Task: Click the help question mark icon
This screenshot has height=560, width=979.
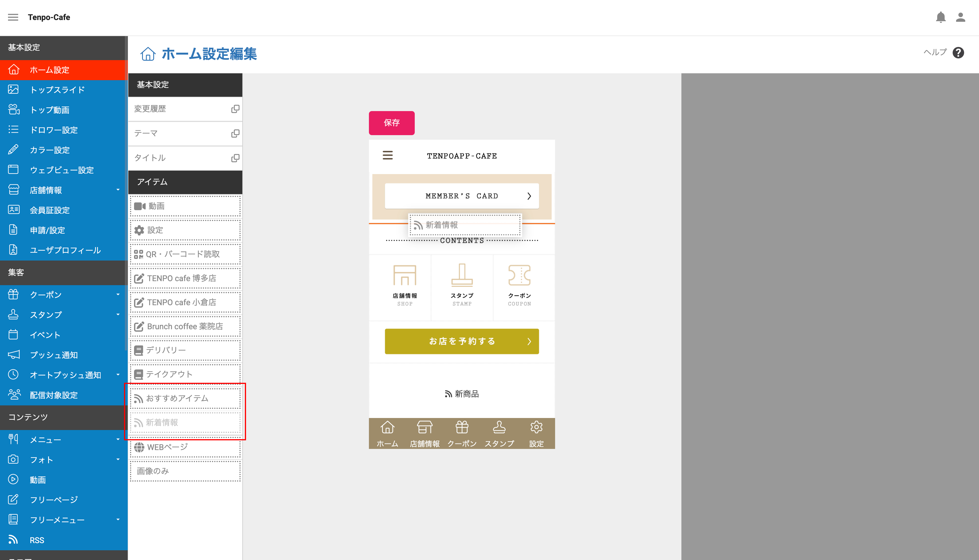Action: [x=958, y=52]
